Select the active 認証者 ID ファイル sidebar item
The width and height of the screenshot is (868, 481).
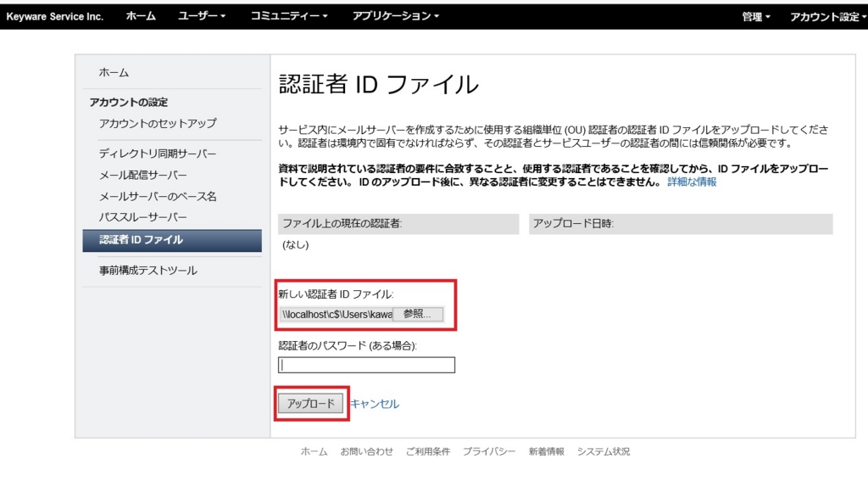(172, 241)
